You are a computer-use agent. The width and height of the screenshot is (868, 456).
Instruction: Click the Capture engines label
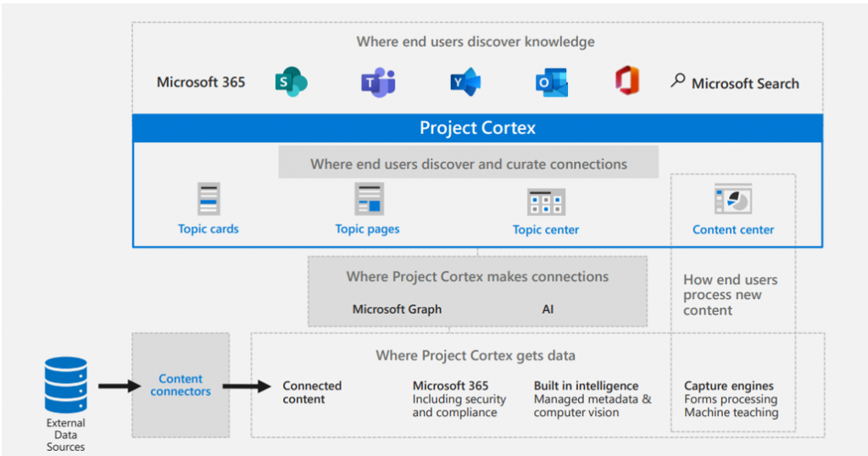tap(728, 386)
